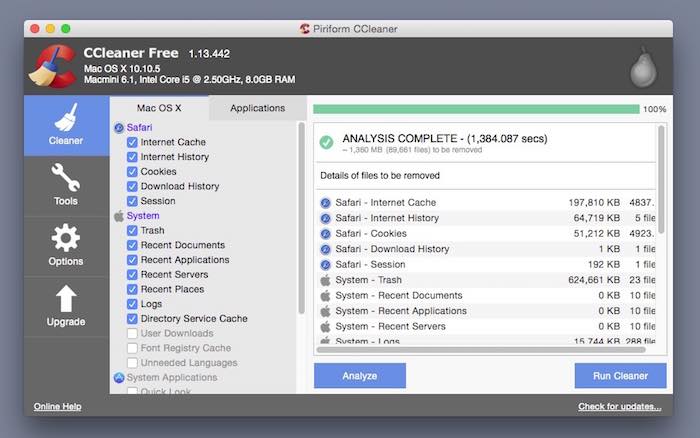Select 'Safari - Internet Cache' result row

[x=488, y=203]
